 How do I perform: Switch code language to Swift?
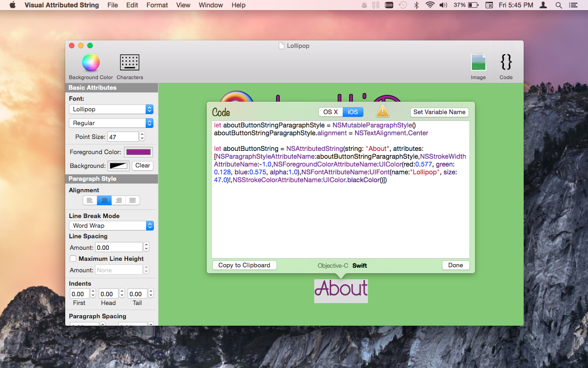(360, 265)
